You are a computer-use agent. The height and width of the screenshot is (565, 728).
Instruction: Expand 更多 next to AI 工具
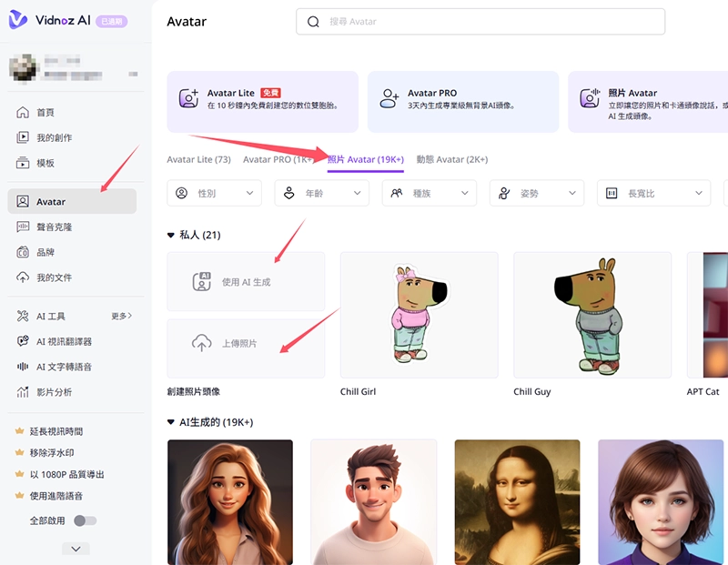(x=122, y=316)
